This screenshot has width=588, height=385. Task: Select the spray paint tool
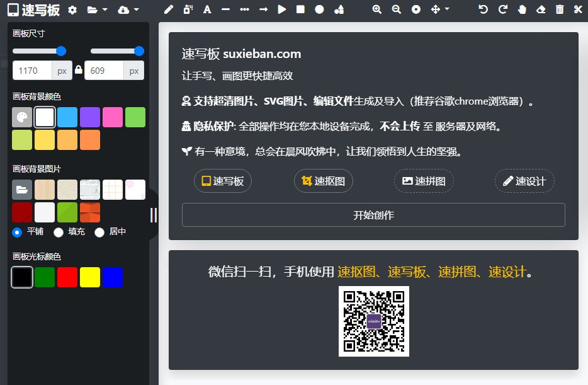[x=188, y=9]
